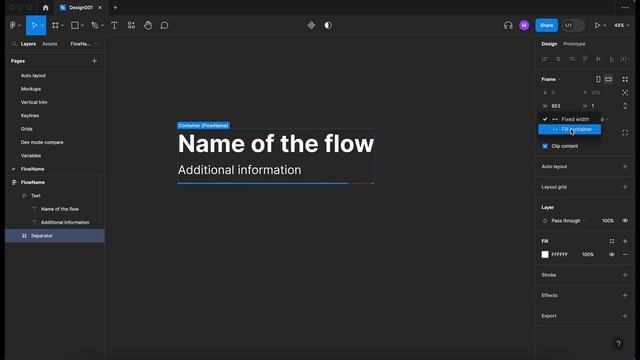640x360 pixels.
Task: Switch to the Design tab
Action: (x=549, y=44)
